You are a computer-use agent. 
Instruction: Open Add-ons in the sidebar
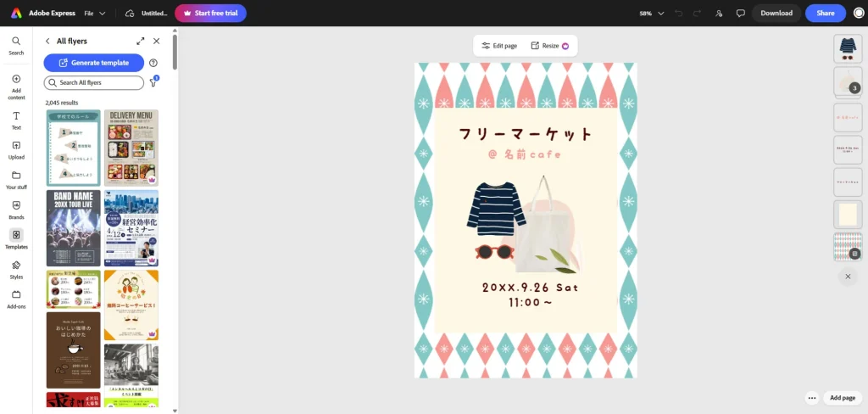[x=16, y=299]
